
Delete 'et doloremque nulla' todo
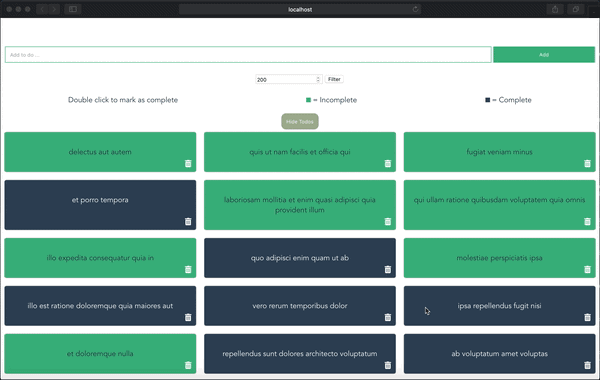click(188, 365)
